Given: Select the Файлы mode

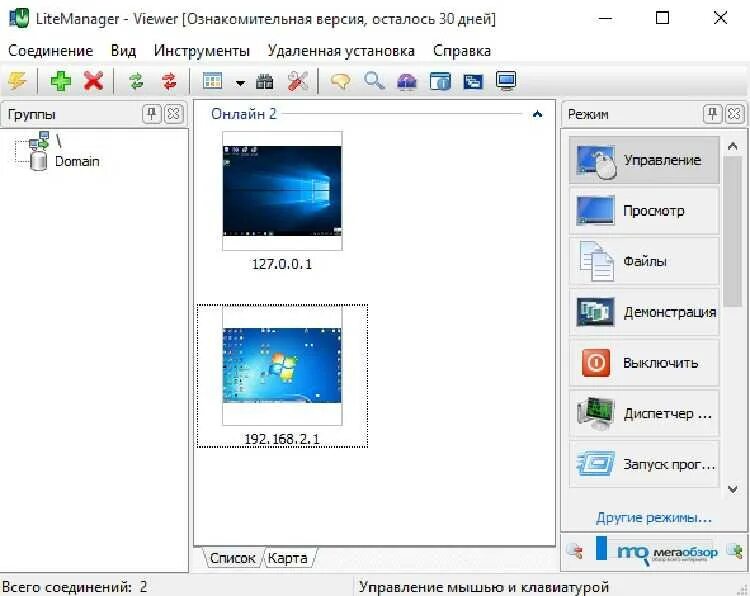Looking at the screenshot, I should coord(644,262).
